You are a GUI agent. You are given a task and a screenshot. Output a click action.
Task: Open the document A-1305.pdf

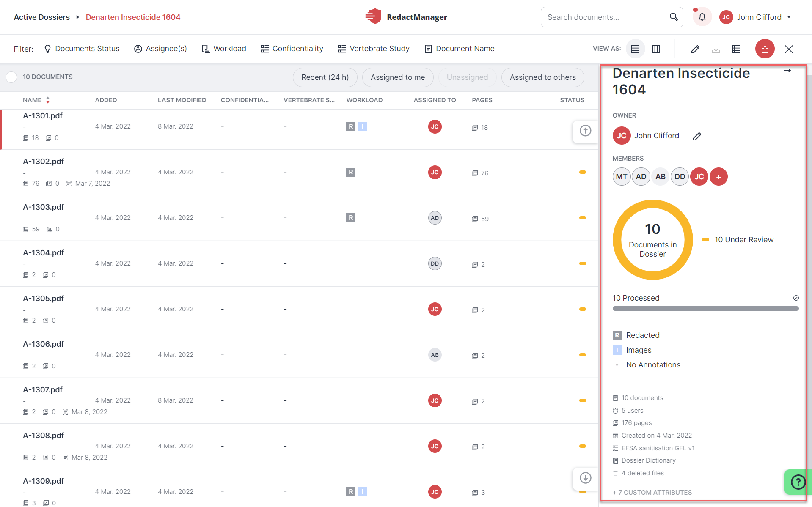(43, 299)
